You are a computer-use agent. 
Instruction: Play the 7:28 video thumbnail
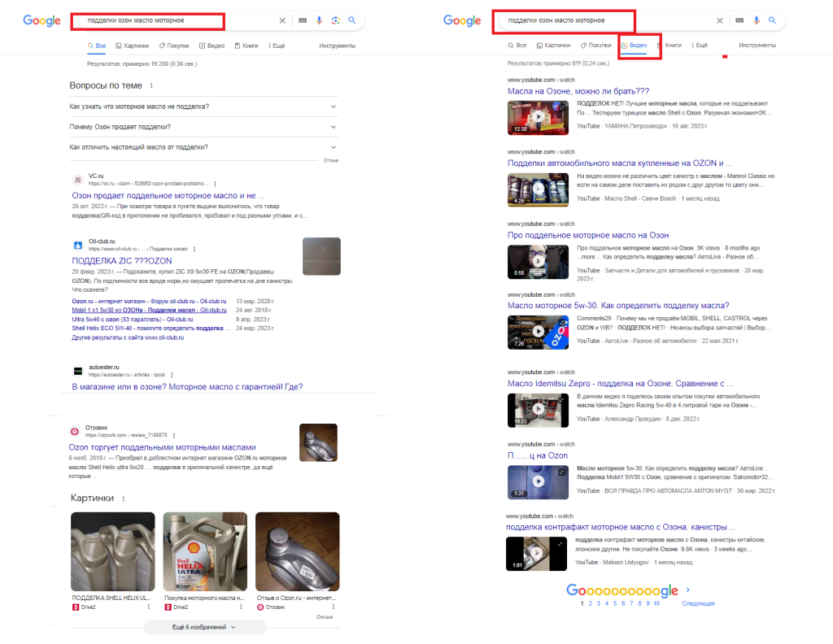click(x=538, y=332)
